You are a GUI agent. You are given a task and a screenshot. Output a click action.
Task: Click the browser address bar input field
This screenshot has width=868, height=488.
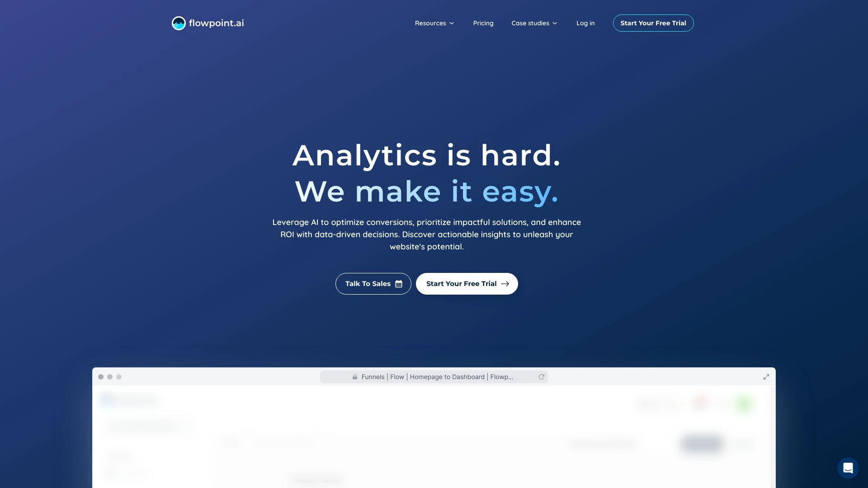point(434,376)
